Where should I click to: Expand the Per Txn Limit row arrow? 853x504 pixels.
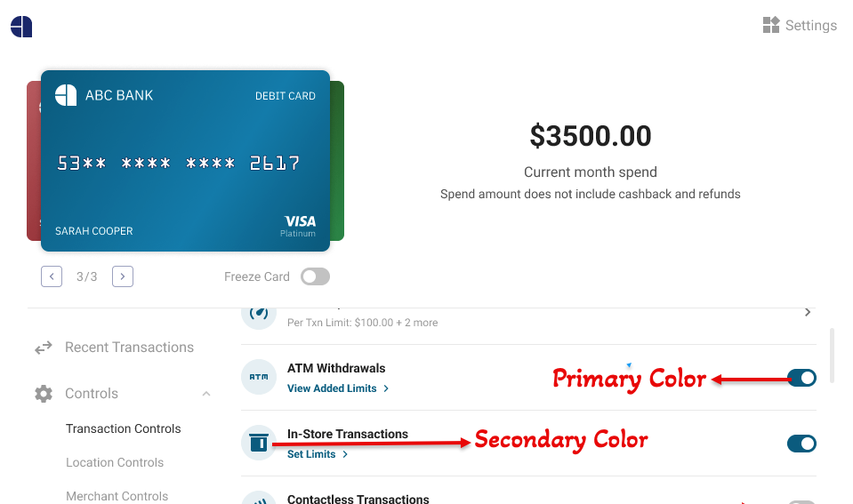[x=808, y=313]
